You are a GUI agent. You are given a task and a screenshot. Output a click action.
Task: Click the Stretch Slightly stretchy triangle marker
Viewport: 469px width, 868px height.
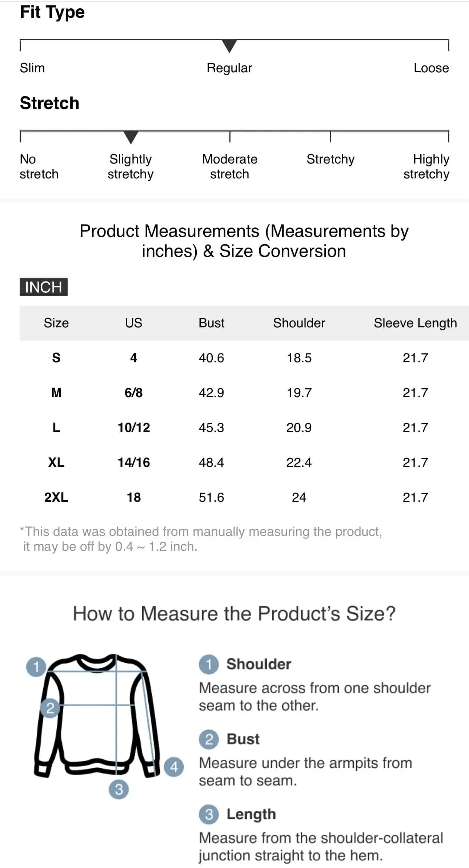[x=131, y=137]
